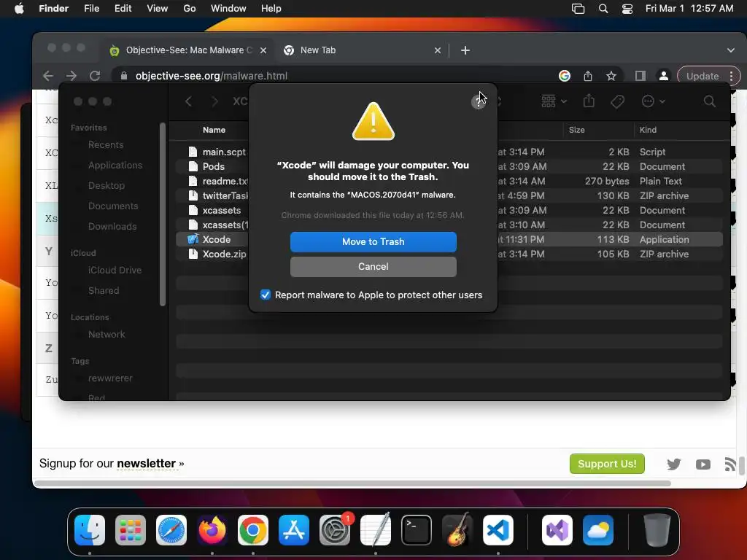
Task: Open iCloud Drive in Finder sidebar
Action: pyautogui.click(x=115, y=270)
